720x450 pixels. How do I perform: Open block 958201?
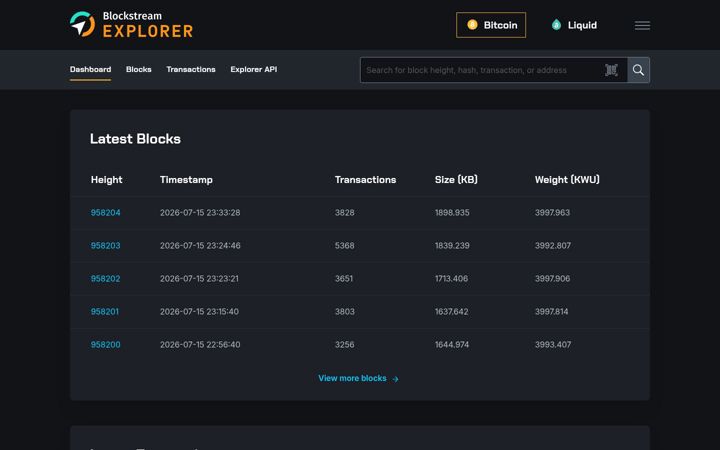pyautogui.click(x=105, y=312)
